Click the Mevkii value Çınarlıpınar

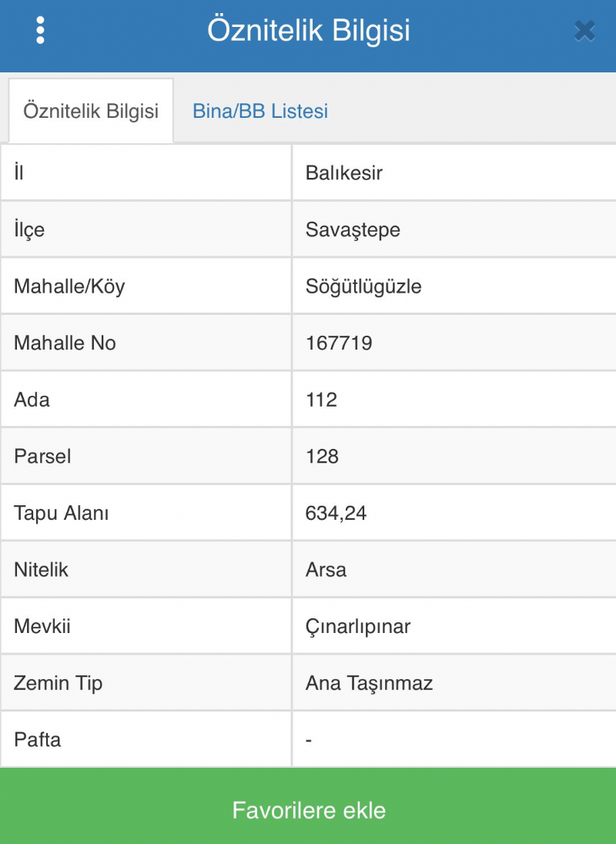[358, 626]
